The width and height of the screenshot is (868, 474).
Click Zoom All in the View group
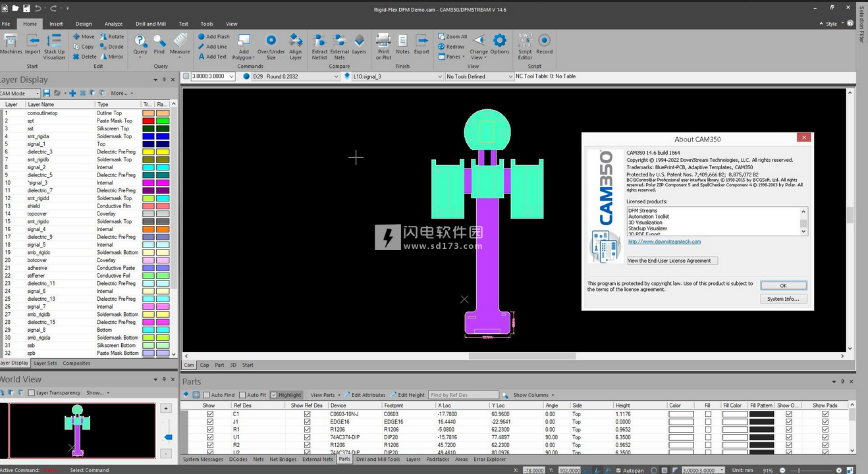click(452, 37)
